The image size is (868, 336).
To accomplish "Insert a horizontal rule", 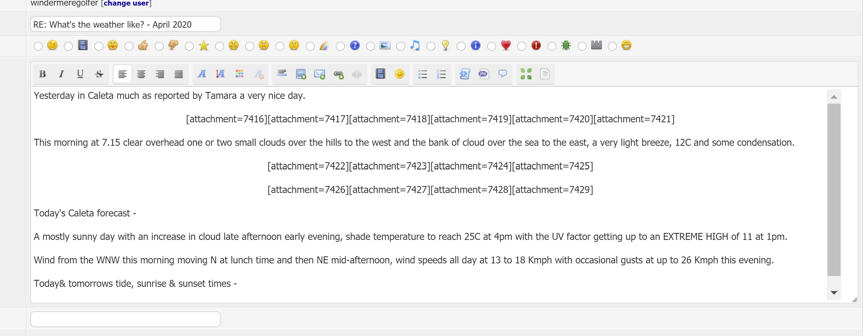I will pos(282,74).
